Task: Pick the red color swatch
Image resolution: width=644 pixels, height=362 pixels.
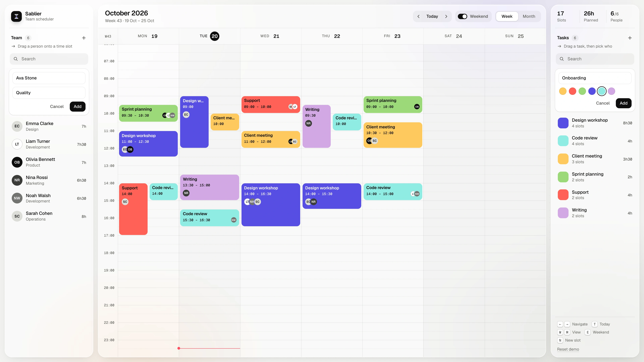Action: point(573,91)
